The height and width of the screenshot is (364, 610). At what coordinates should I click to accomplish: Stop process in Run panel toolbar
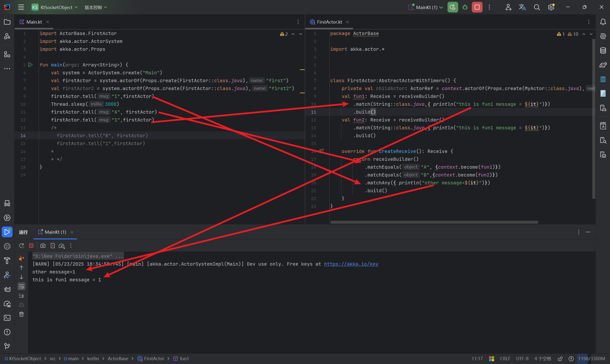pyautogui.click(x=31, y=246)
